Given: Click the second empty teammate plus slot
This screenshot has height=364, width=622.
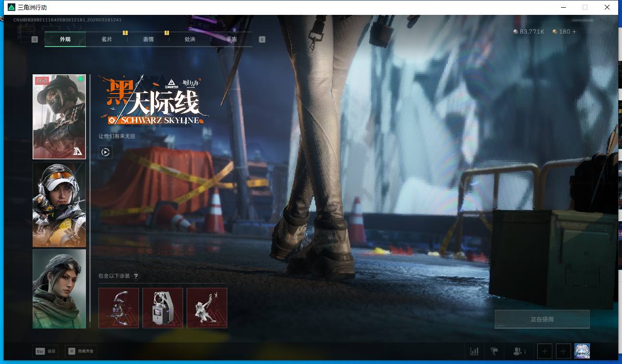Looking at the screenshot, I should 563,352.
